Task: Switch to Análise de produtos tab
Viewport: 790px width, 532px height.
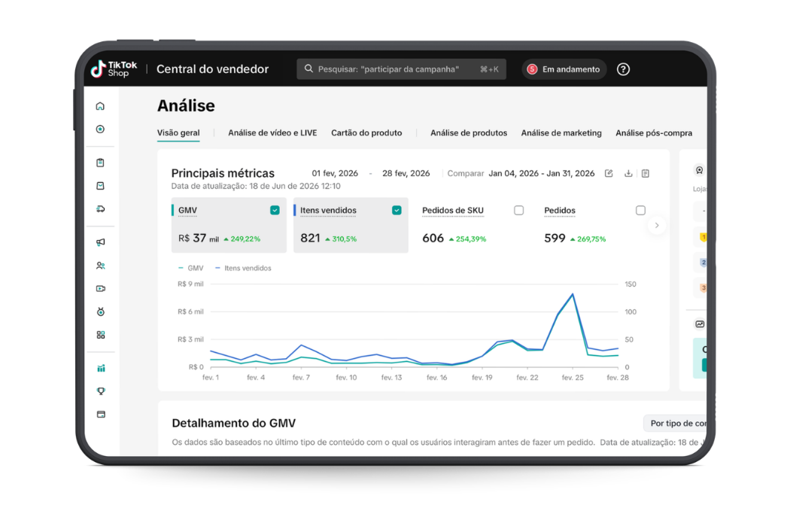Action: pos(469,133)
